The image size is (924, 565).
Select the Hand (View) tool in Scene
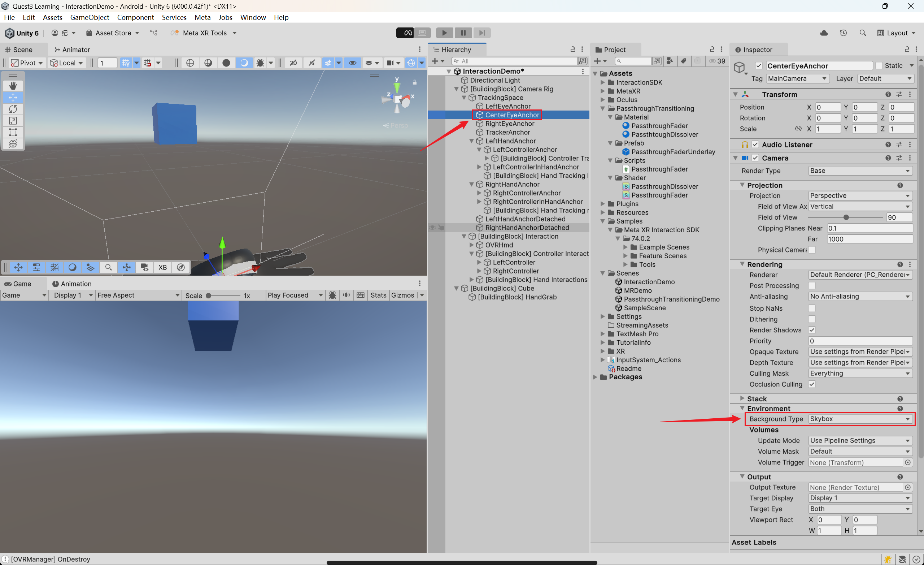click(x=13, y=86)
